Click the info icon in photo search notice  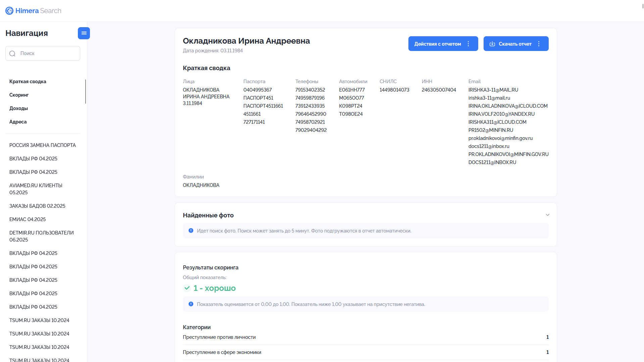click(191, 230)
